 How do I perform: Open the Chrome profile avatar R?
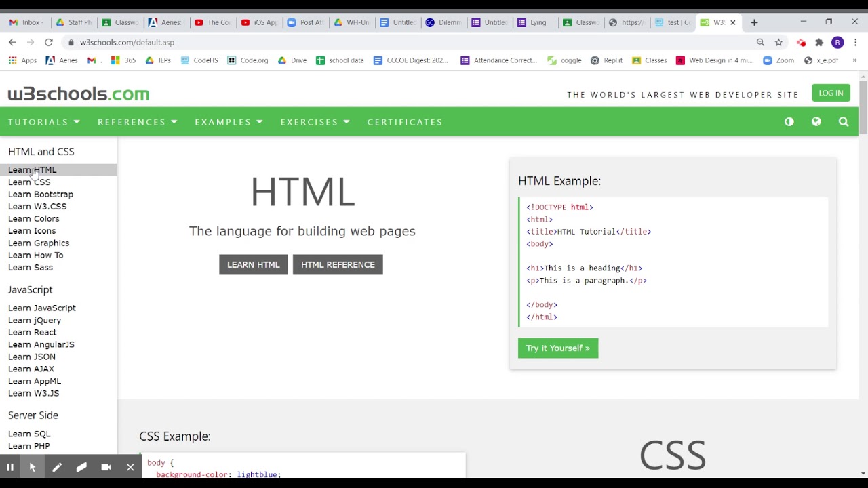tap(837, 43)
